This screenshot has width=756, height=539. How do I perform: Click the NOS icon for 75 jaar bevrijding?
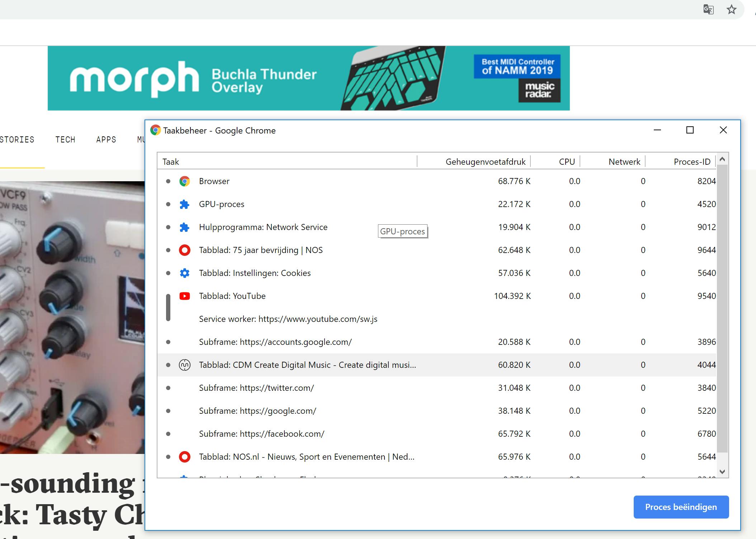(184, 250)
